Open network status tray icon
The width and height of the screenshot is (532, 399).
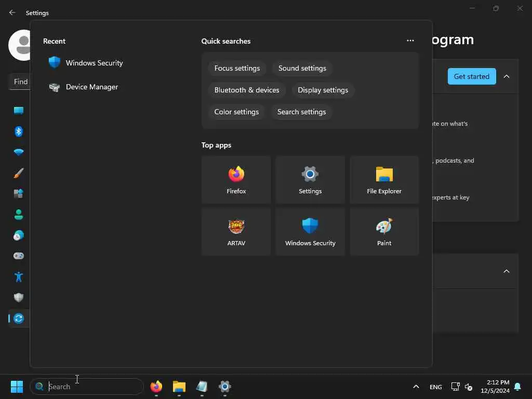(x=455, y=387)
